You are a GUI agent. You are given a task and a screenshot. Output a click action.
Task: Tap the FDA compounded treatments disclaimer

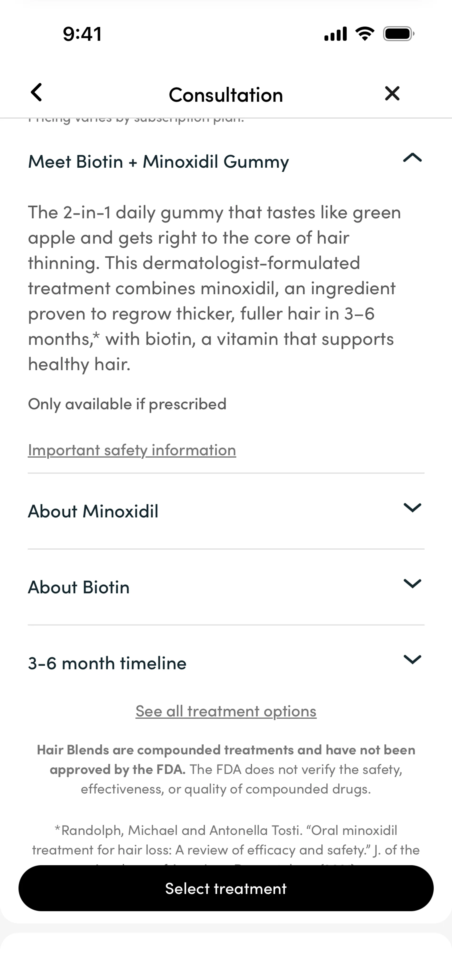click(x=226, y=769)
